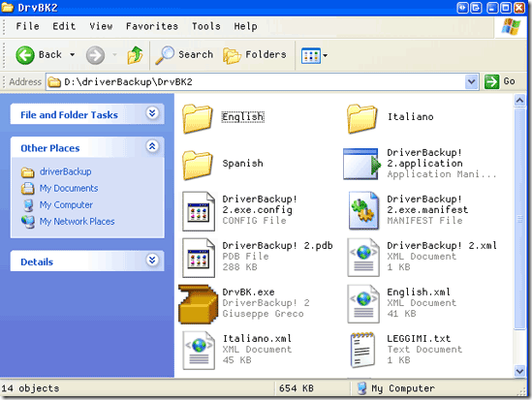Click the scrollbar down arrow
The height and width of the screenshot is (400, 532).
point(519,371)
